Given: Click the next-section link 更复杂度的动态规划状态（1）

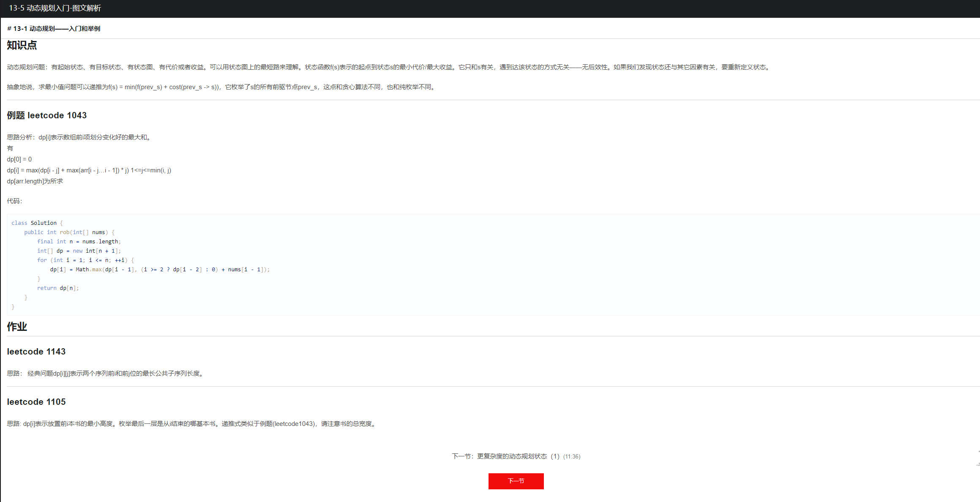Looking at the screenshot, I should pos(518,456).
